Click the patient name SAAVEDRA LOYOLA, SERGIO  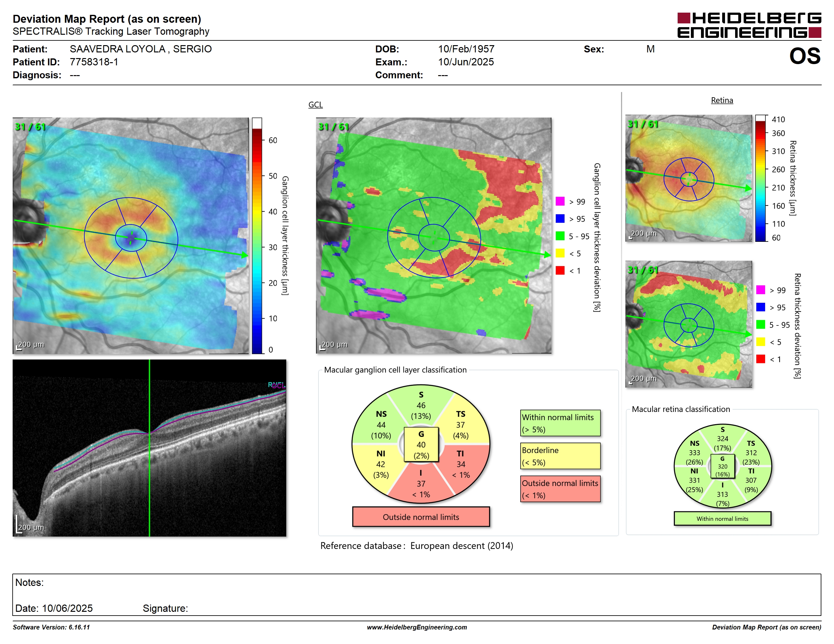141,49
